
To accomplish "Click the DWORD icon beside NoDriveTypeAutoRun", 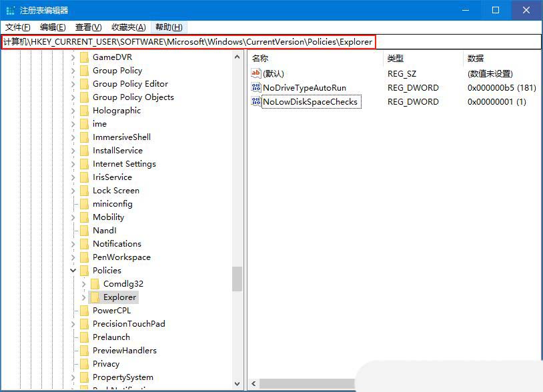I will coord(256,87).
